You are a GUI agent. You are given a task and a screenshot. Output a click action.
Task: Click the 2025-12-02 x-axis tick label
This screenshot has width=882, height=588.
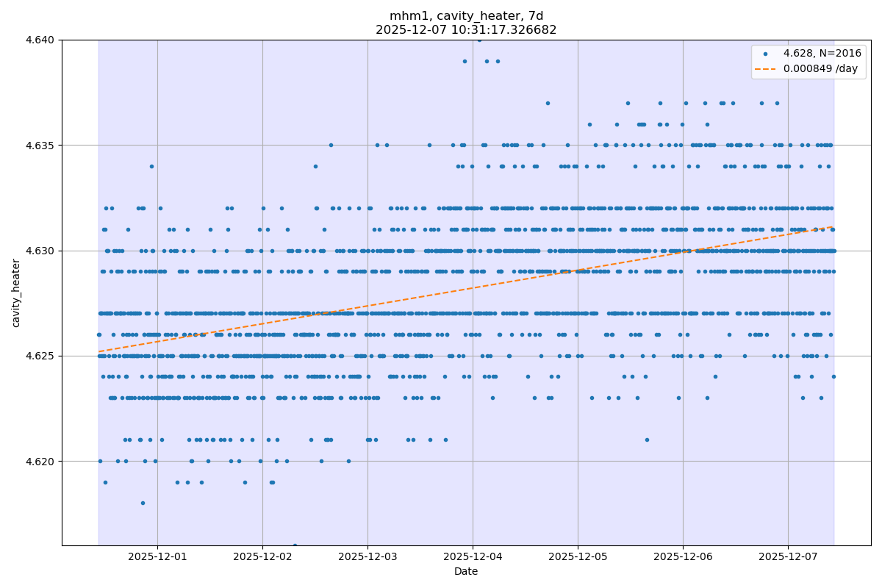coord(262,557)
